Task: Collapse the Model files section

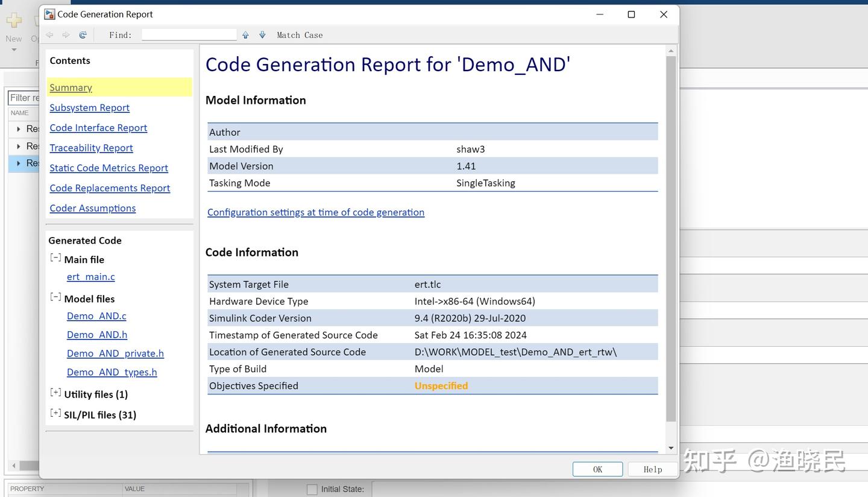Action: (x=55, y=297)
